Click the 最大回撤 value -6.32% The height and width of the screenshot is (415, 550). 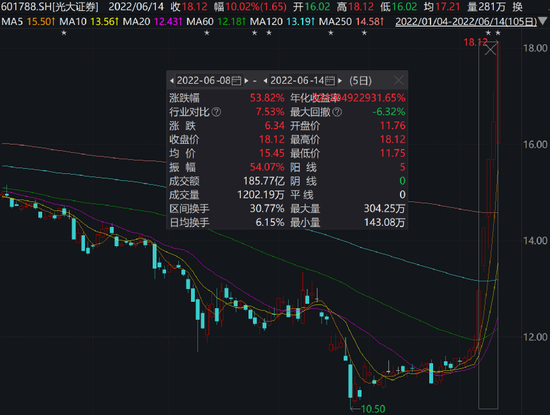pyautogui.click(x=389, y=112)
